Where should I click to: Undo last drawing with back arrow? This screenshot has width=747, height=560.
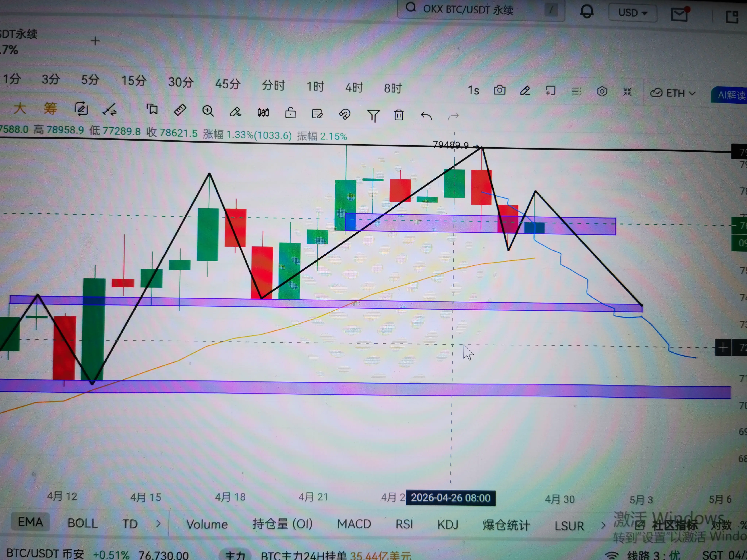pos(426,116)
